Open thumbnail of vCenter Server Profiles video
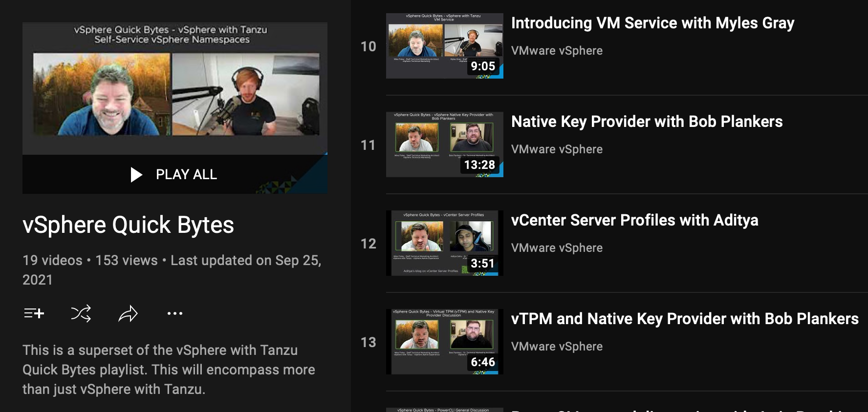Viewport: 868px width, 412px height. pos(445,243)
